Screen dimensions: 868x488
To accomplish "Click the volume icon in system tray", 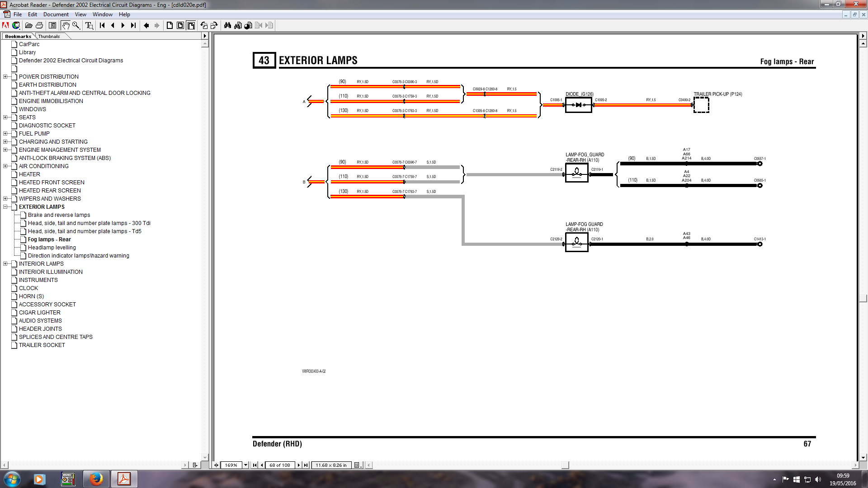I will (818, 479).
